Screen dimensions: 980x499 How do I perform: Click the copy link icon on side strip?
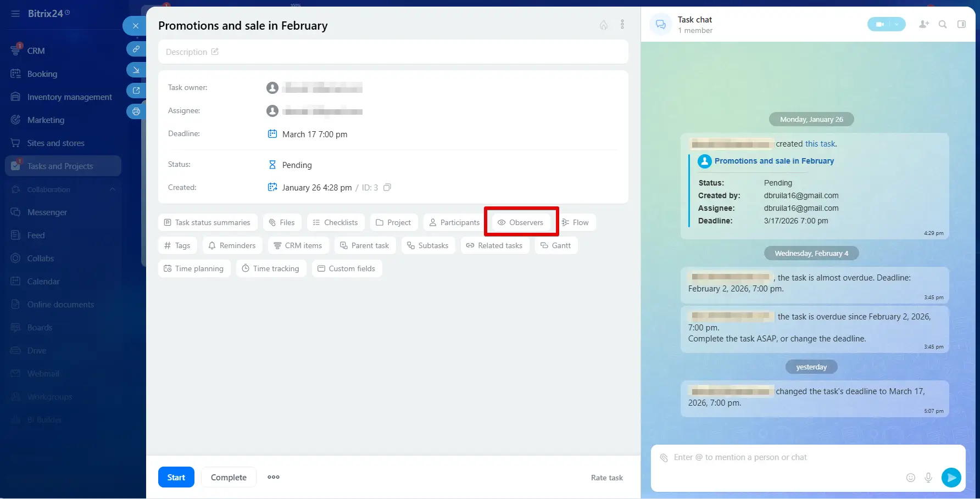[x=136, y=49]
